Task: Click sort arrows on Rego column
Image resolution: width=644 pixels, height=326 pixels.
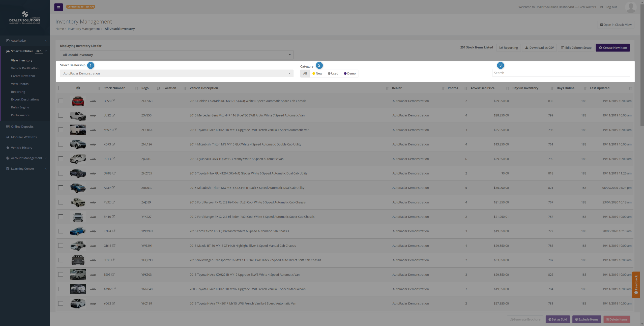Action: (x=158, y=88)
